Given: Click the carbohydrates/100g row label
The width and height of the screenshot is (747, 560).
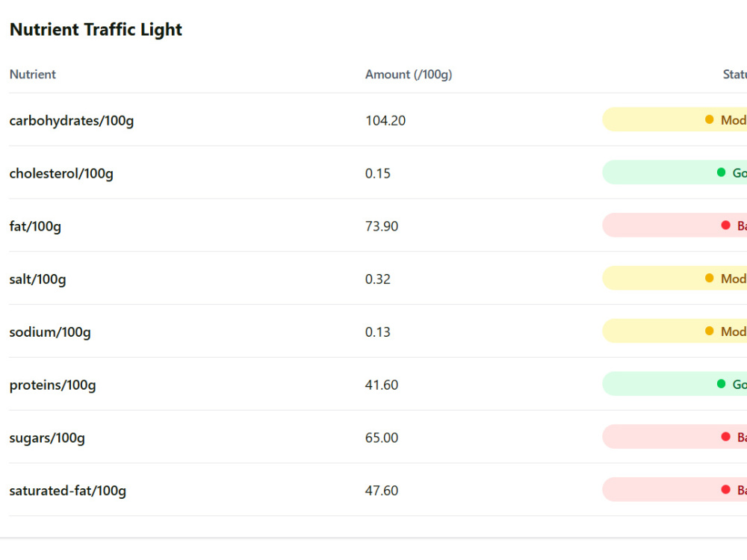Looking at the screenshot, I should coord(72,121).
